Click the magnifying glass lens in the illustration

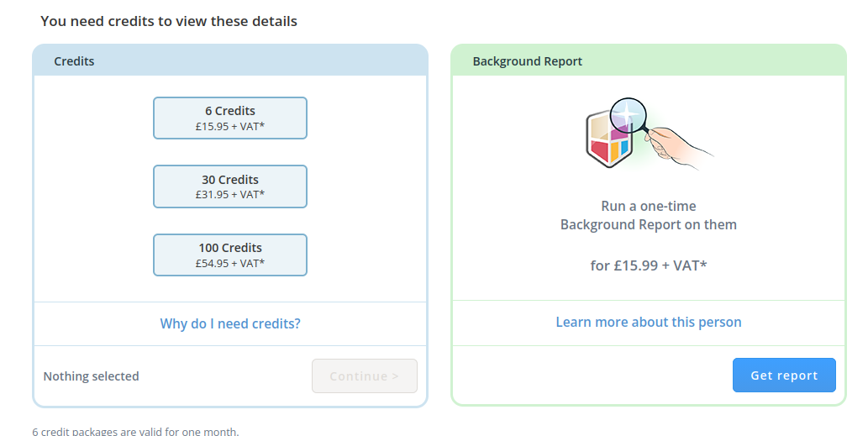tap(628, 118)
